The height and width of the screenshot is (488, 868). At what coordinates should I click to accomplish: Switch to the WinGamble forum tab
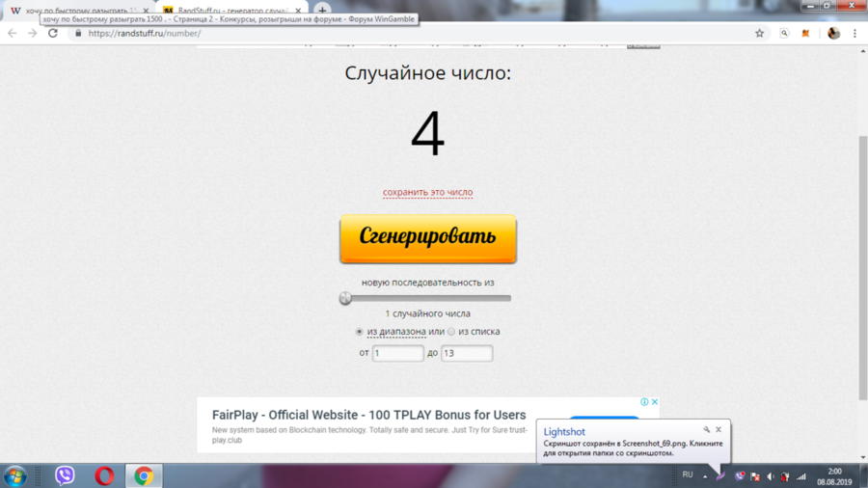tap(77, 11)
